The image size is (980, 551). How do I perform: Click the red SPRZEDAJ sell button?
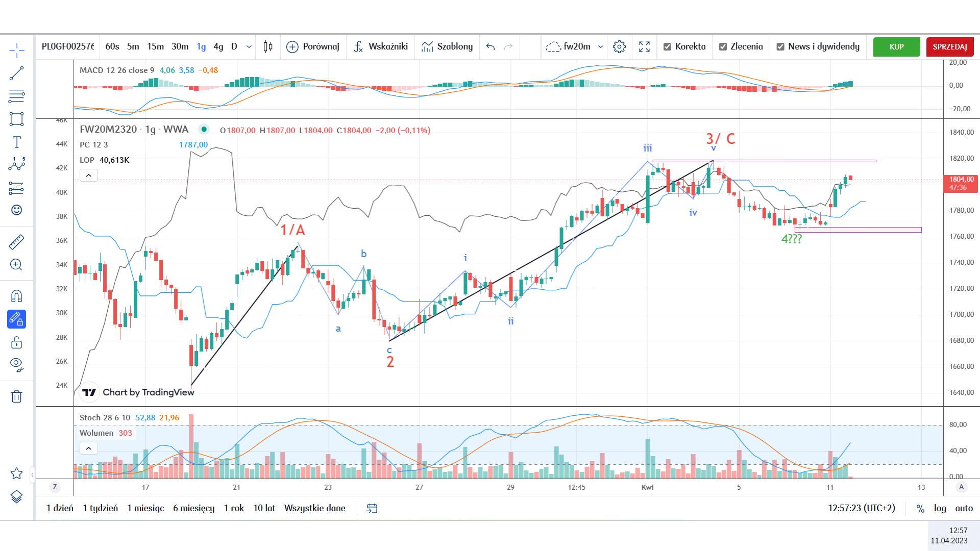click(950, 47)
